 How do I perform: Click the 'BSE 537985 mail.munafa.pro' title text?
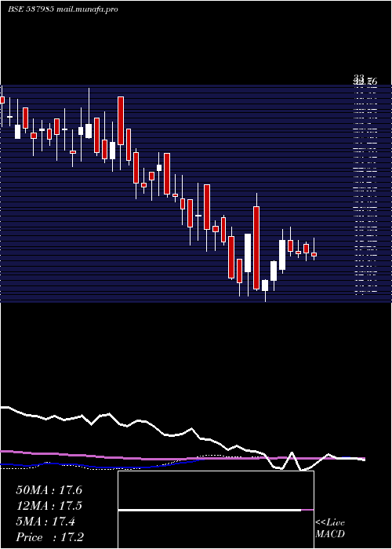tap(63, 9)
